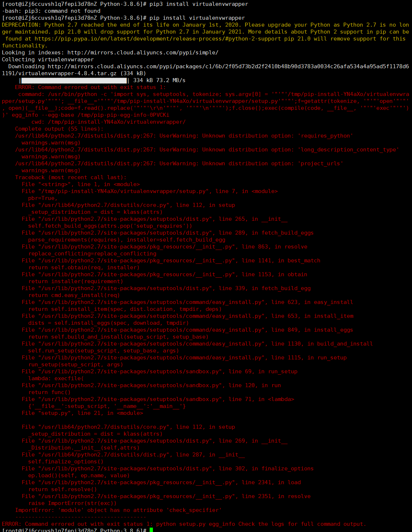412x532 pixels.
Task: Click the 'Collecting virtualenvwrapper' line
Action: 48,59
